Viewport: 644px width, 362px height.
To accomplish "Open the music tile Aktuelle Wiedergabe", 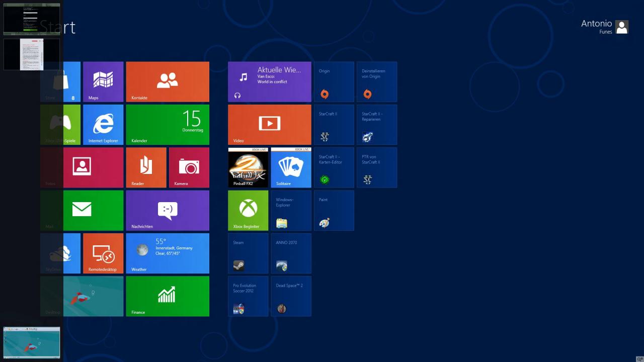I will click(x=270, y=81).
